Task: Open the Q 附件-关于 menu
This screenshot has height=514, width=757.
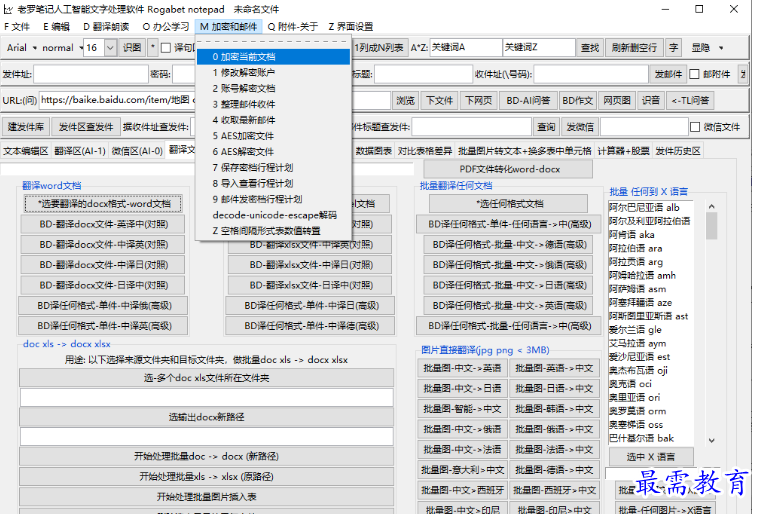Action: coord(293,27)
